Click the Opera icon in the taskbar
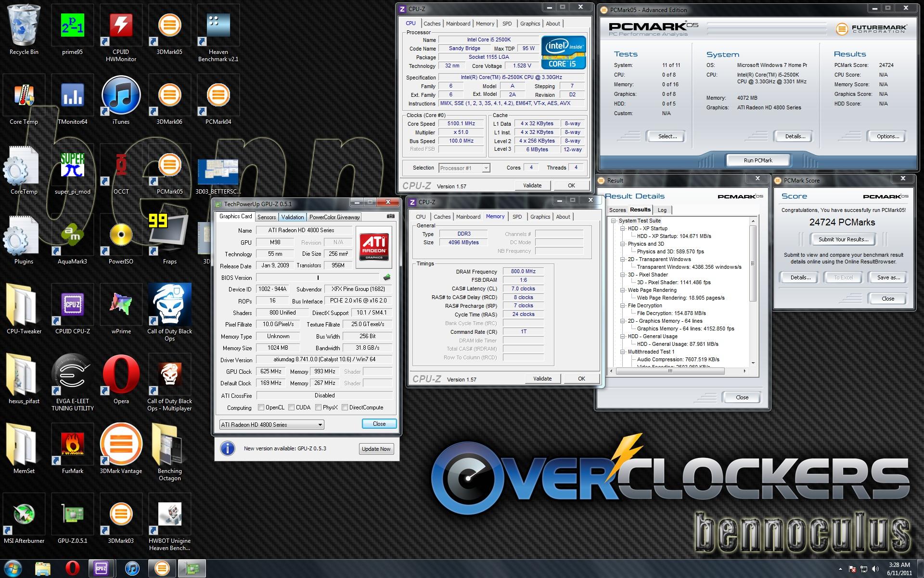 (x=72, y=568)
